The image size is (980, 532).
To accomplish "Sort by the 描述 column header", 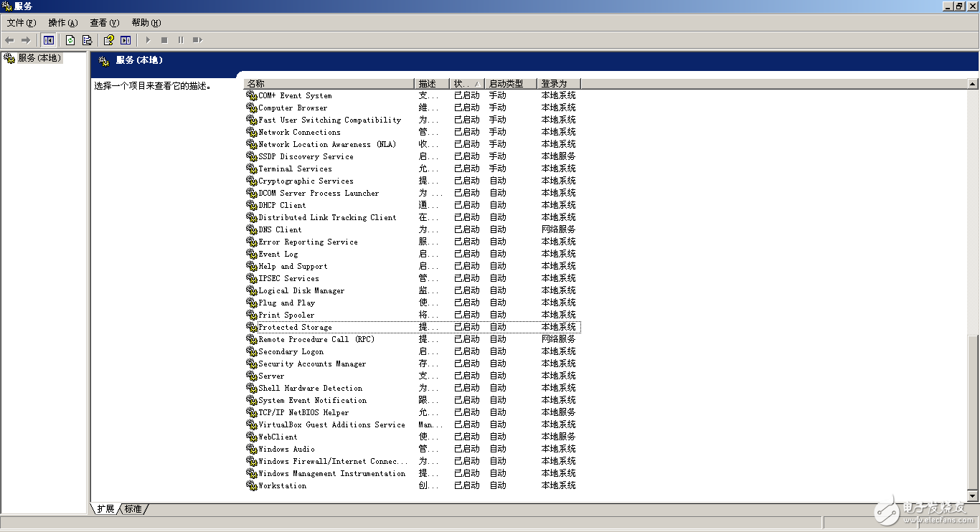I will [x=432, y=83].
